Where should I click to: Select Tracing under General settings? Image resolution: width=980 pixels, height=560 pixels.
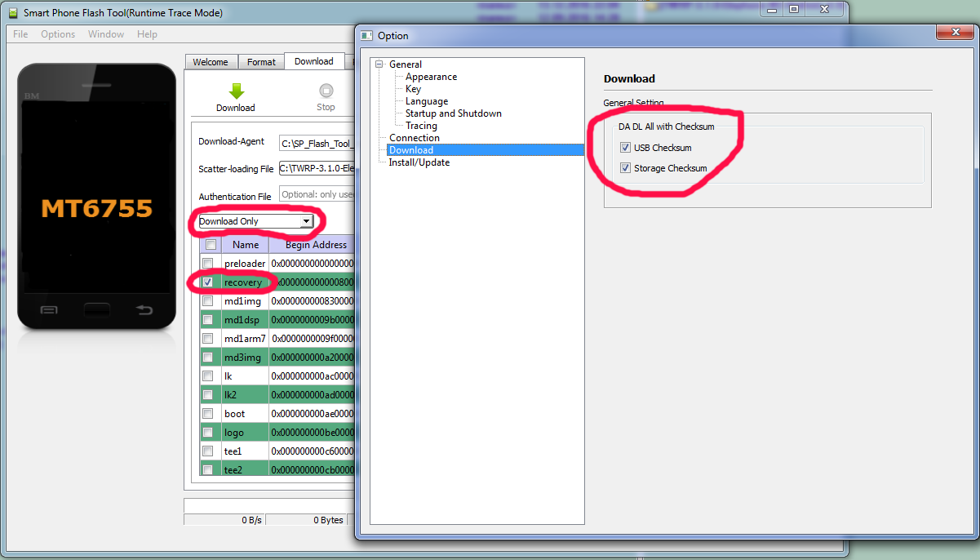pyautogui.click(x=421, y=126)
